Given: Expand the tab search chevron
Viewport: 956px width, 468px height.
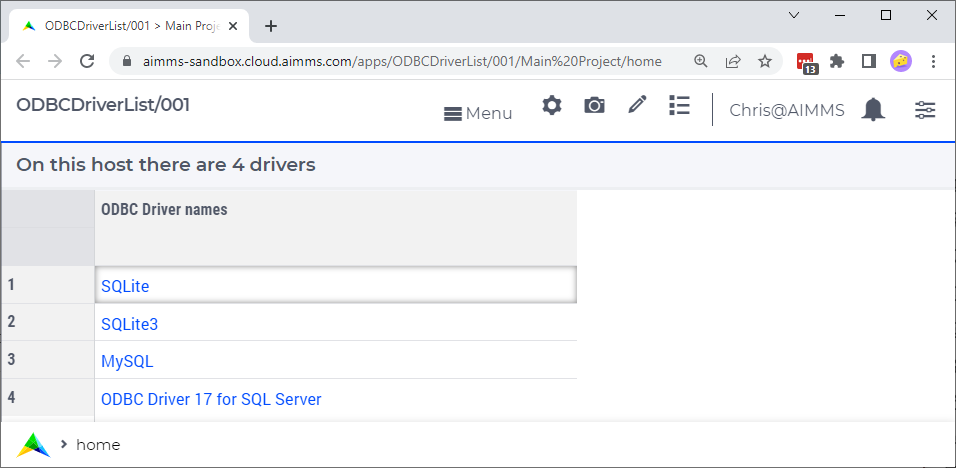Looking at the screenshot, I should click(x=794, y=15).
